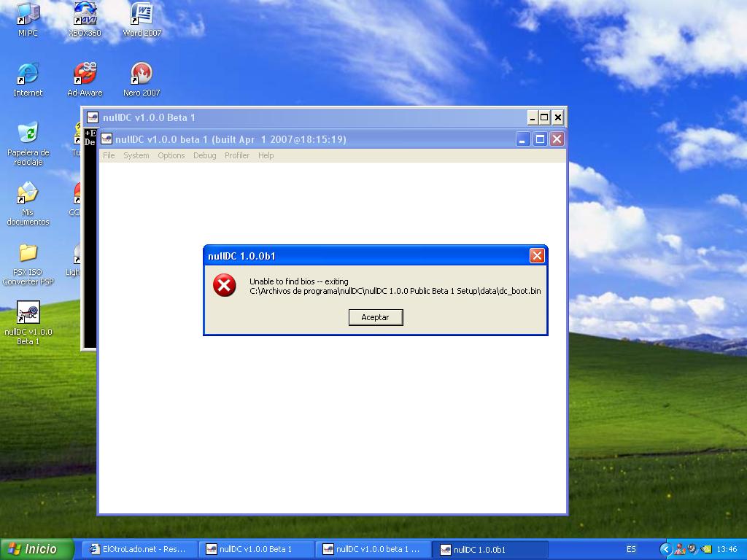This screenshot has height=560, width=747.
Task: Switch to nullDC v1.0.0 beta 1 ... taskbar item
Action: point(373,549)
